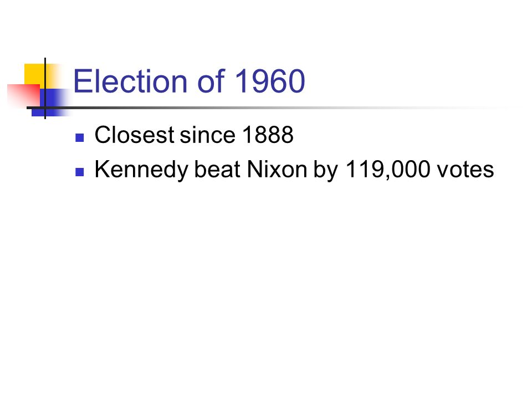Click the word "Kennedy" in second bullet

point(141,170)
